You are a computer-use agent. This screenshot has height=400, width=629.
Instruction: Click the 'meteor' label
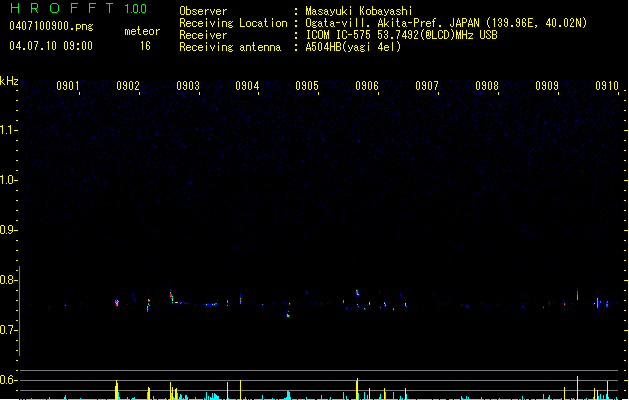[x=142, y=31]
